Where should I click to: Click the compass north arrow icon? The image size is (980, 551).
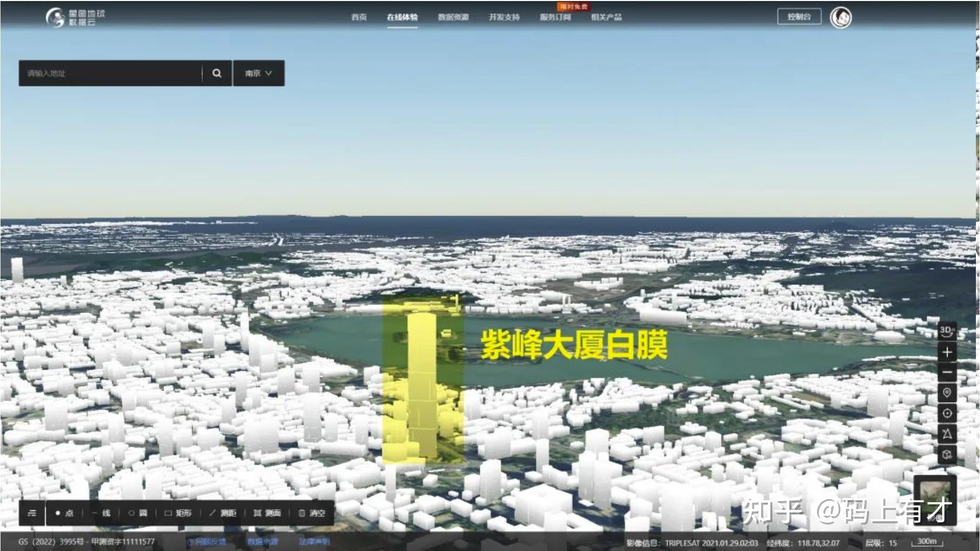[x=947, y=434]
